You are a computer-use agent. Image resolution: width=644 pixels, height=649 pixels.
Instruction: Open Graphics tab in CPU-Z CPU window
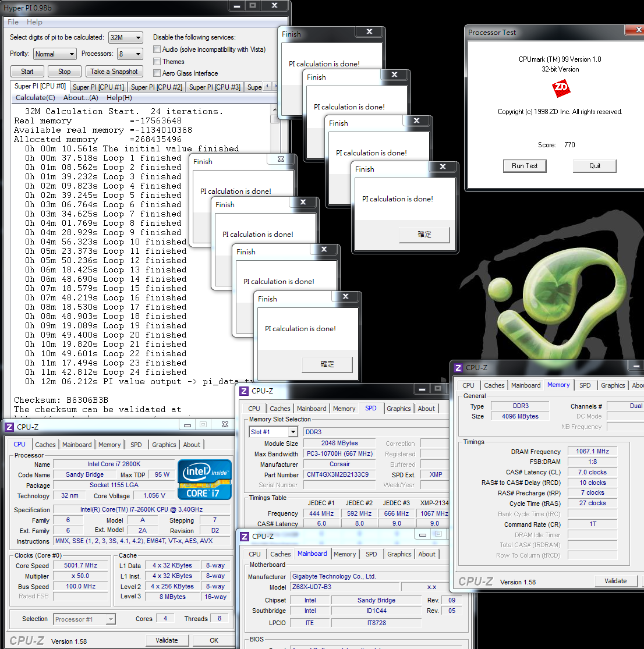(164, 445)
